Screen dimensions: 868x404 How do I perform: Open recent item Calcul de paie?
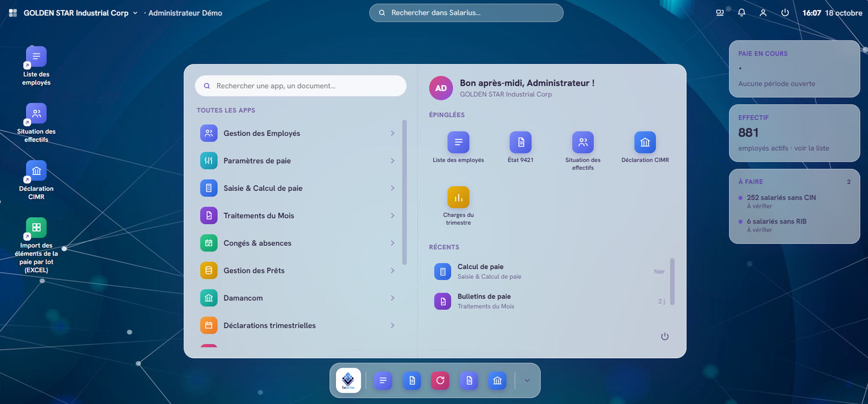click(x=549, y=271)
